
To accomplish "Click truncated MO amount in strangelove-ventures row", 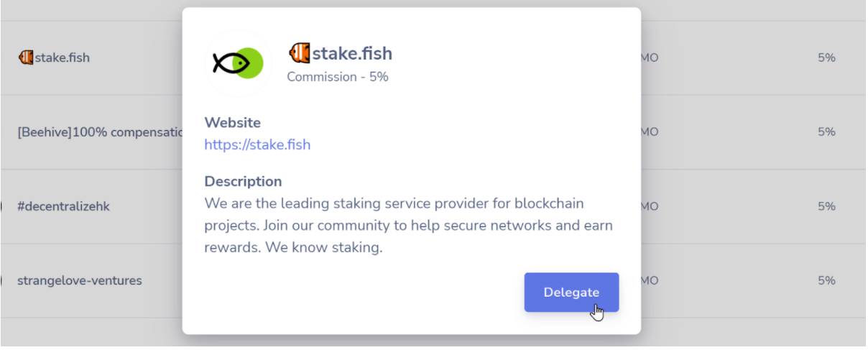I will tap(650, 280).
